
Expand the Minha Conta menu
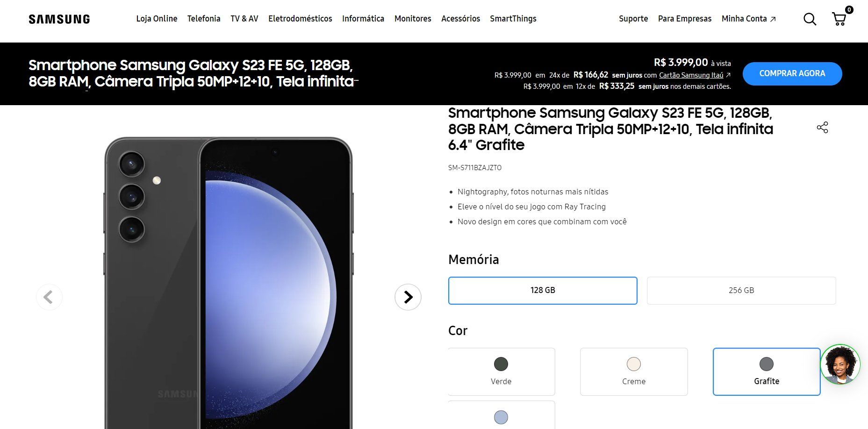(x=748, y=19)
